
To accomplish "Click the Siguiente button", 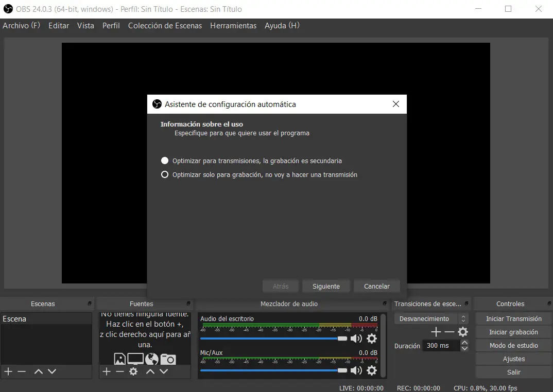I will click(x=326, y=286).
